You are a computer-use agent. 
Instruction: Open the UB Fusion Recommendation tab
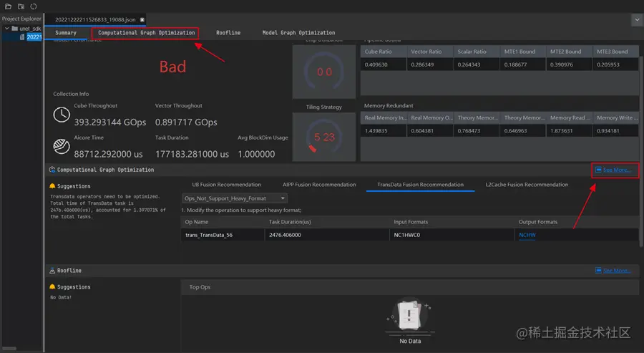point(226,185)
